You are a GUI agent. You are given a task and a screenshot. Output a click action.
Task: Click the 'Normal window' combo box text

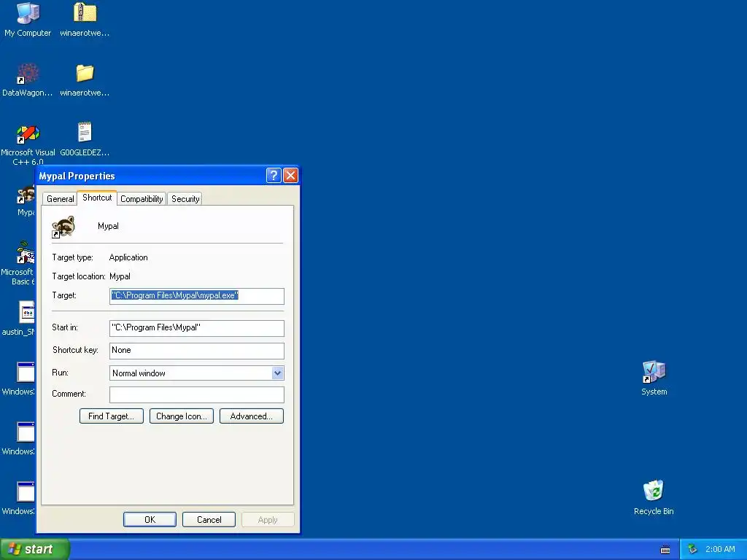[139, 373]
